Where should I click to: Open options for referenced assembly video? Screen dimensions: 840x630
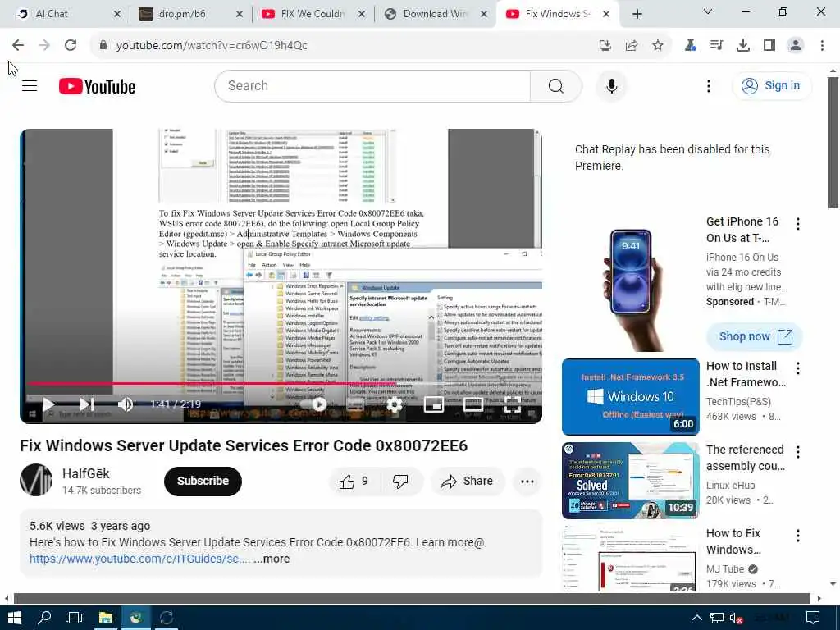pyautogui.click(x=797, y=452)
